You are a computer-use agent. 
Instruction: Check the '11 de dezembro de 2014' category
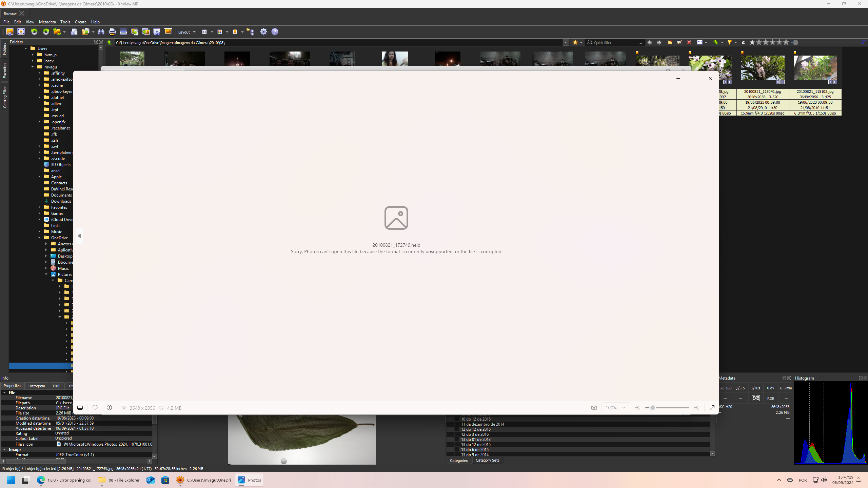click(457, 424)
